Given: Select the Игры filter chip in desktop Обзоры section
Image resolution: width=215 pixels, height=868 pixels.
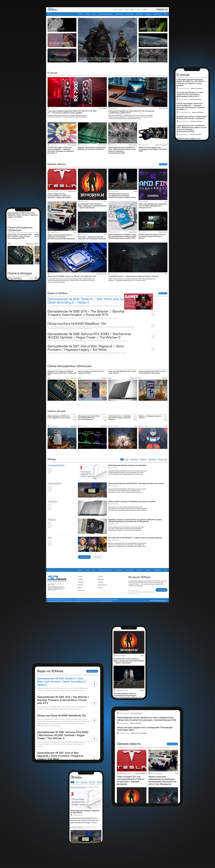Looking at the screenshot, I should pos(127,459).
